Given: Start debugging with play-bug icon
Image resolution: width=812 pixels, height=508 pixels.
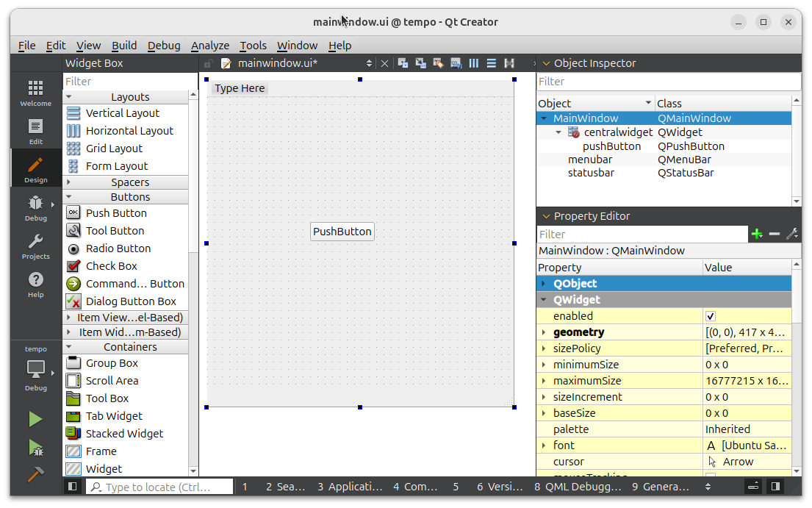Looking at the screenshot, I should click(35, 448).
